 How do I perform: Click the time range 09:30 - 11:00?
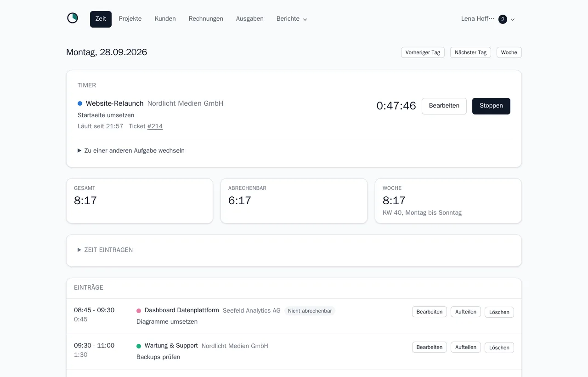[94, 346]
